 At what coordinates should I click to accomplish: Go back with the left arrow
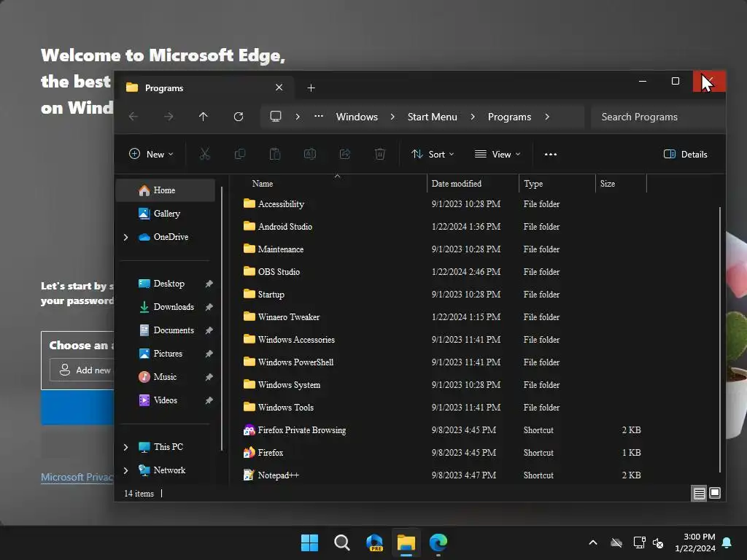point(133,117)
